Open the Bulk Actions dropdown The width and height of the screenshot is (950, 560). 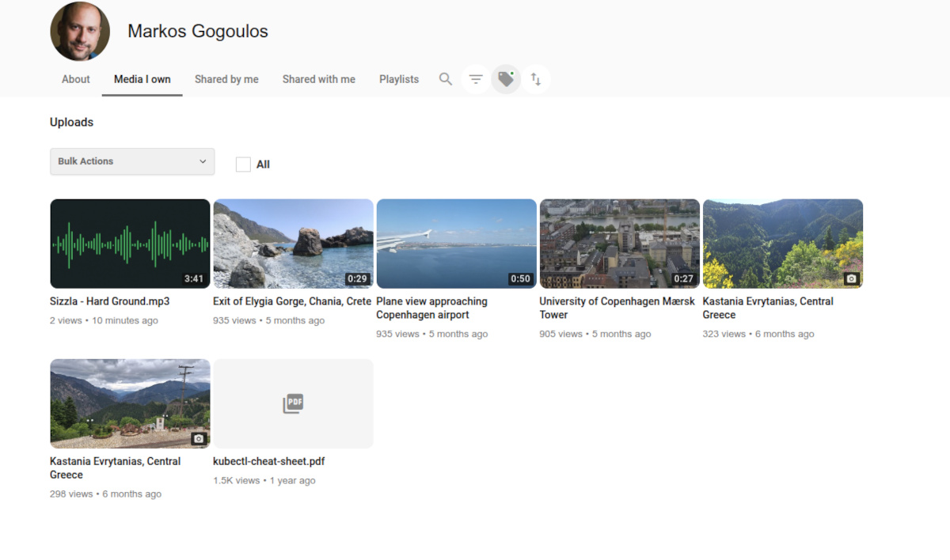pyautogui.click(x=131, y=161)
